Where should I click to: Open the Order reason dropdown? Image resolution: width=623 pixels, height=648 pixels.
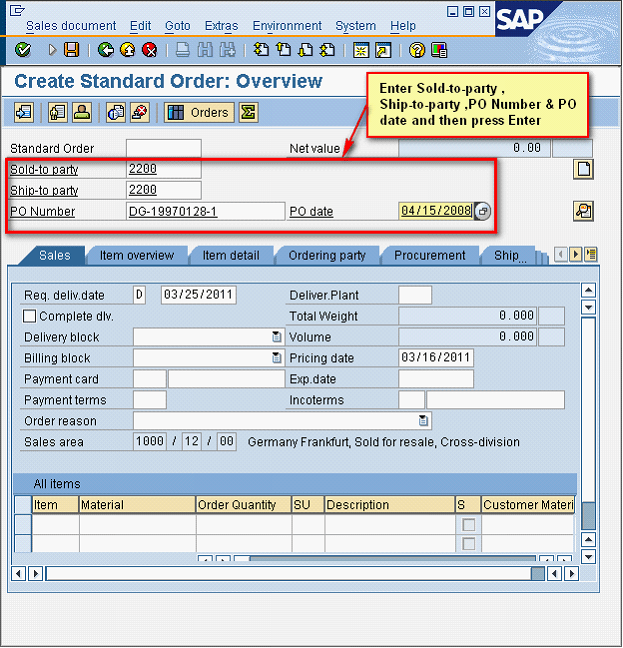coord(423,420)
